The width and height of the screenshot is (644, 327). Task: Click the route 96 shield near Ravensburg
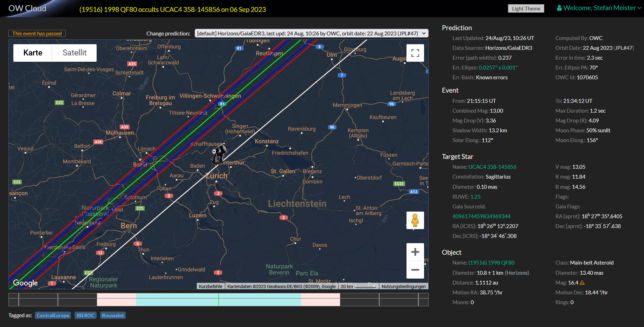point(332,127)
